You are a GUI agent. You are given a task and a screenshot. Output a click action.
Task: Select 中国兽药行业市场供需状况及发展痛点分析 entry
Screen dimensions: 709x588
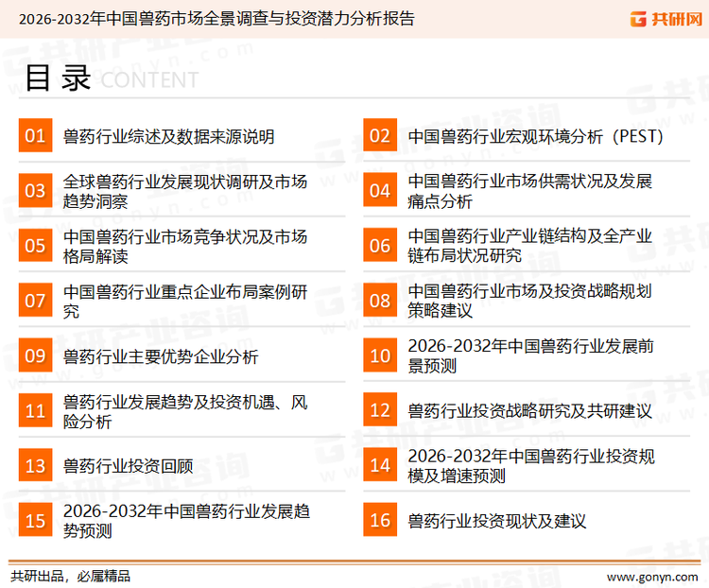(x=530, y=191)
